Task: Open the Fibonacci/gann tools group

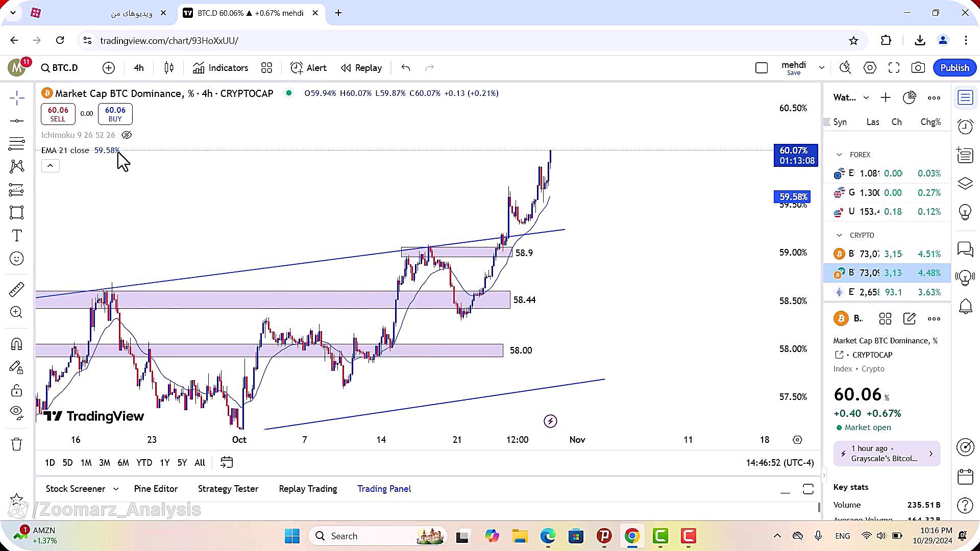Action: pyautogui.click(x=17, y=143)
